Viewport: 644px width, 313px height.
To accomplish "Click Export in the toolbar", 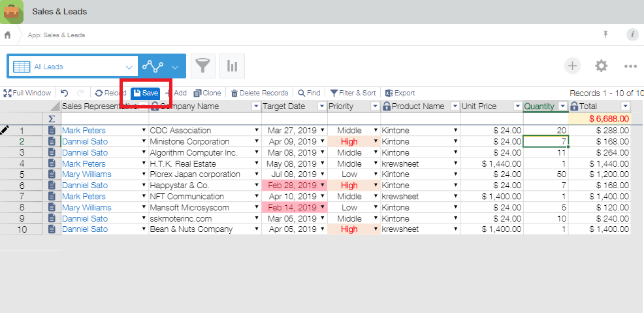I will [400, 93].
